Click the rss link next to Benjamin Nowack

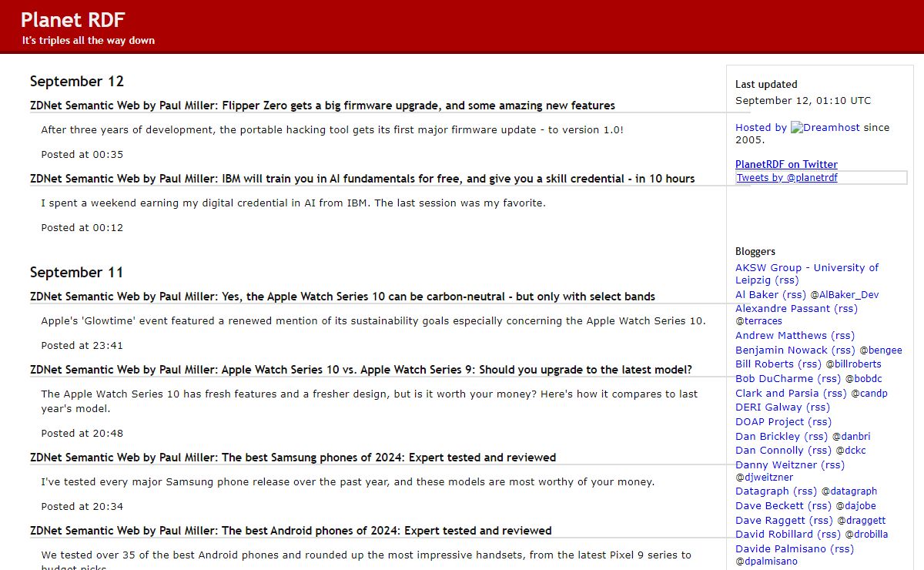pyautogui.click(x=844, y=350)
